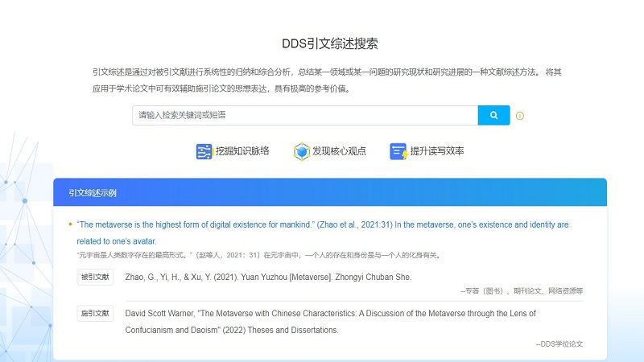Click the 提升读写效率 document icon
This screenshot has width=644, height=362.
pyautogui.click(x=398, y=151)
